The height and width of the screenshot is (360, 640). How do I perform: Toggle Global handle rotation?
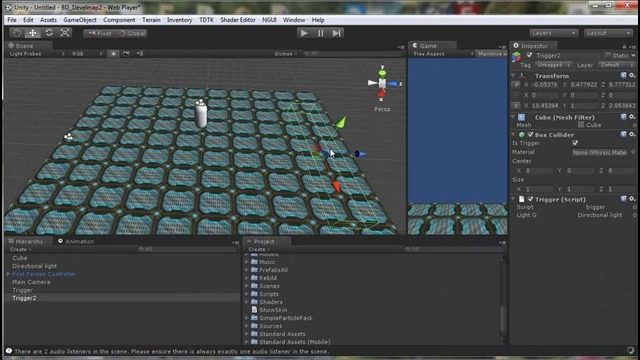[x=132, y=33]
